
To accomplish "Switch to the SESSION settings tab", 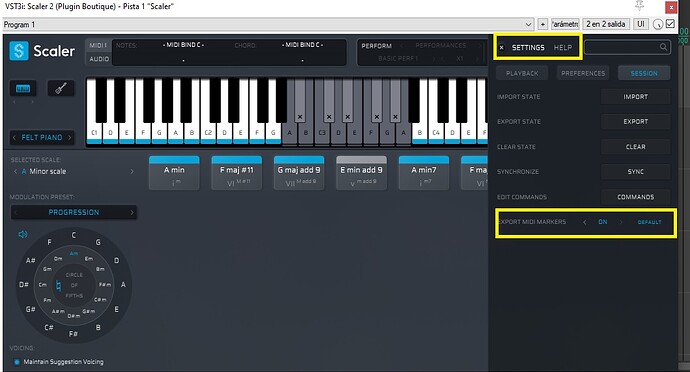I will tap(644, 74).
